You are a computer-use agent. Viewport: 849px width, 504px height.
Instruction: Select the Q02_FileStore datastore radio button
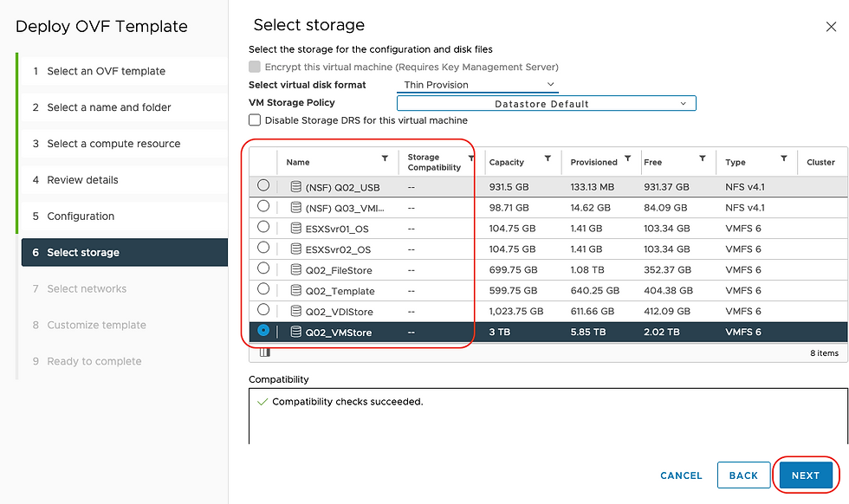coord(263,268)
